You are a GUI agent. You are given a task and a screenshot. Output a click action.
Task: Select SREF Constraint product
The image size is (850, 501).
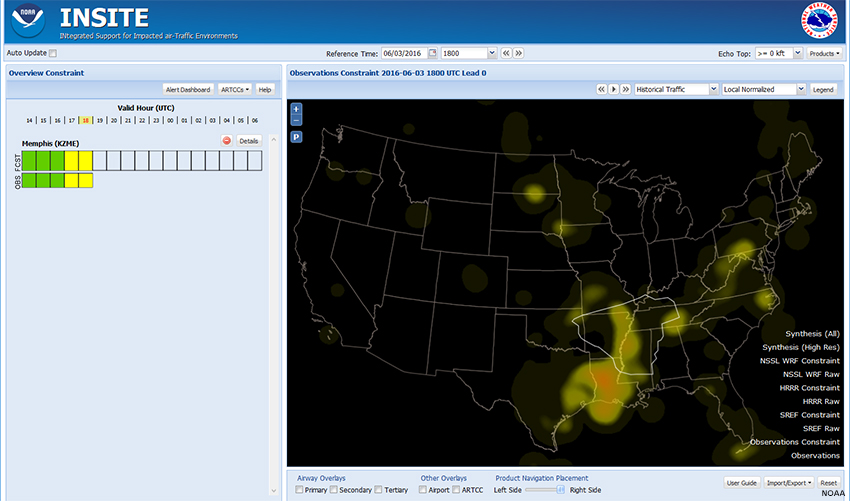point(810,415)
